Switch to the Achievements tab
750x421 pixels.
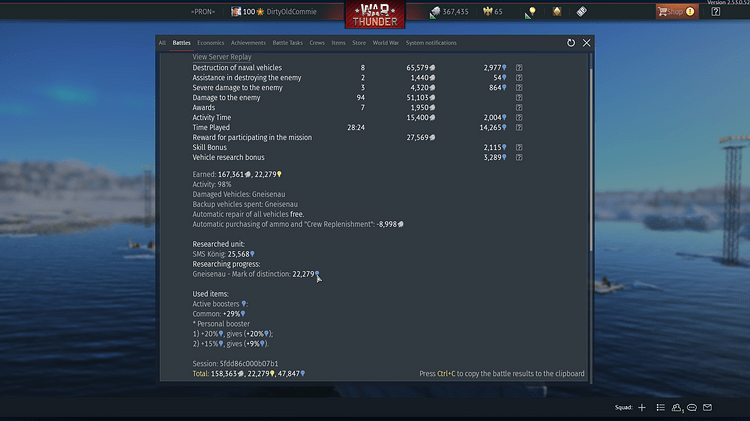(x=248, y=43)
